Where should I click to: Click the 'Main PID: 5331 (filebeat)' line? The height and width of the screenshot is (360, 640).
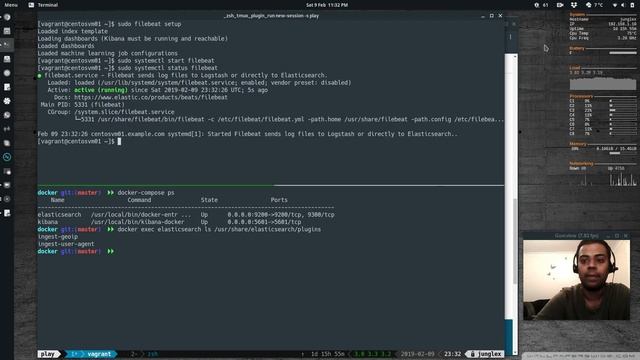point(83,104)
